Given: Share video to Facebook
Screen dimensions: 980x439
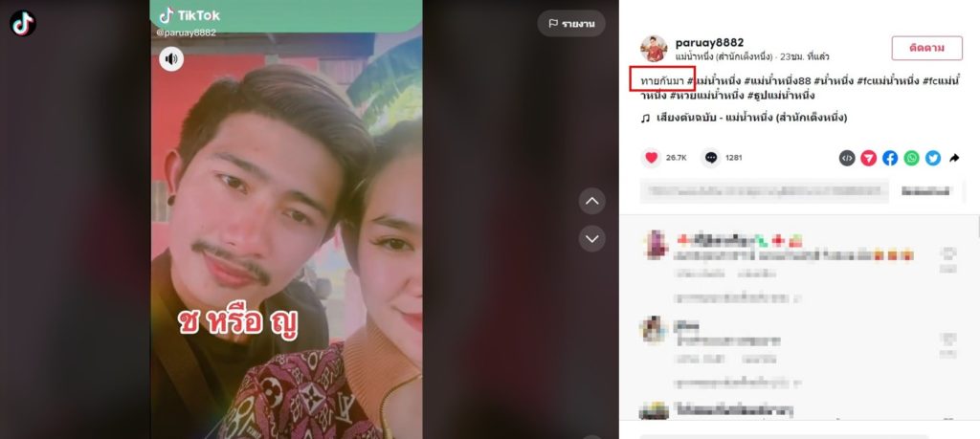Looking at the screenshot, I should pyautogui.click(x=890, y=158).
